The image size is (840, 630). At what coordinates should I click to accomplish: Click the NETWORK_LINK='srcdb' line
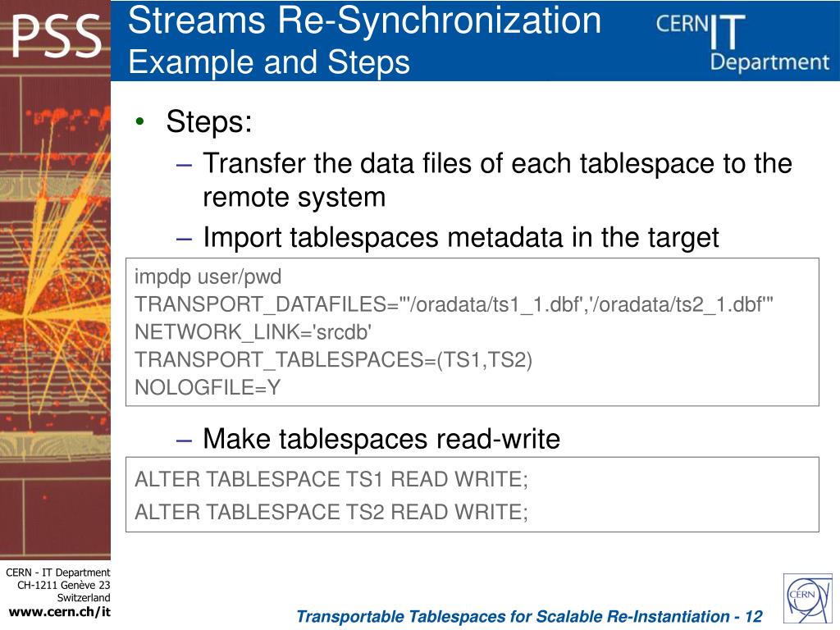pos(253,332)
